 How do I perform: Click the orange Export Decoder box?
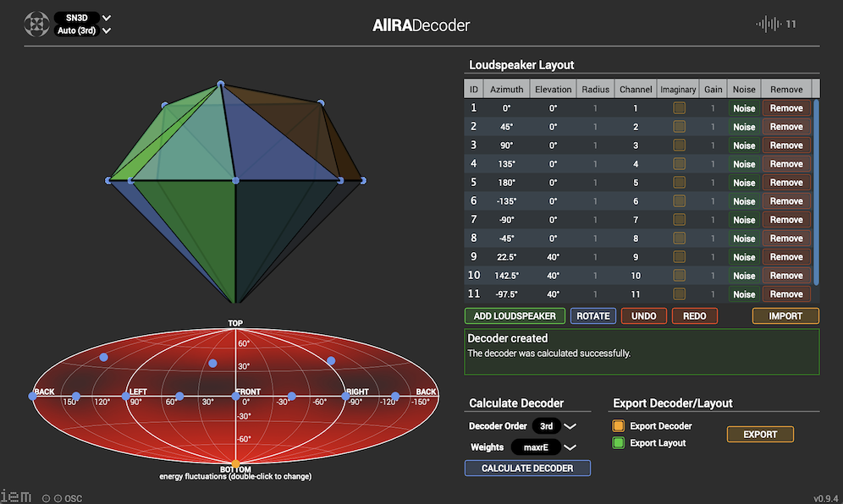click(x=618, y=426)
